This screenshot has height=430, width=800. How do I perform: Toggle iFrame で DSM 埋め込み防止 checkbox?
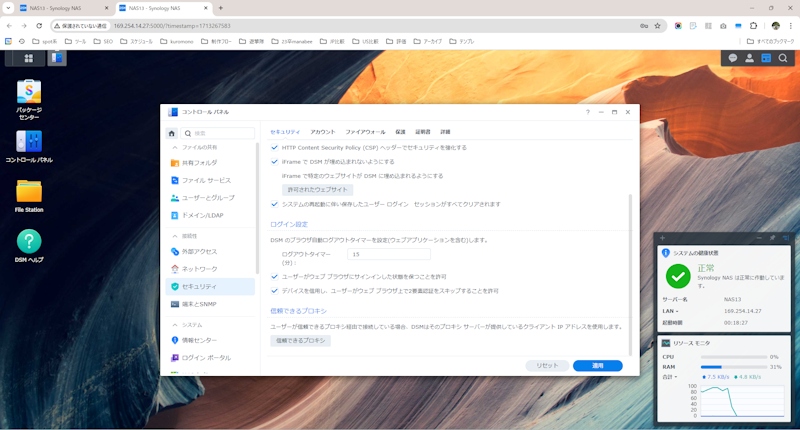(274, 162)
